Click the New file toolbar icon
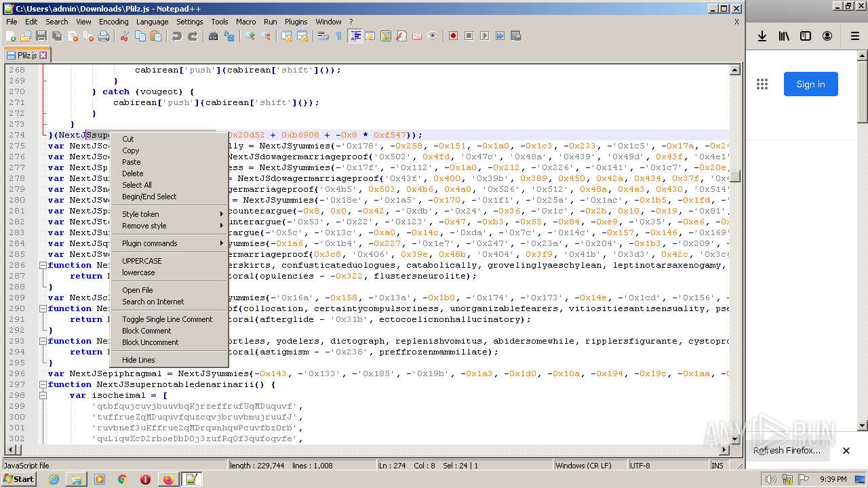This screenshot has width=868, height=488. tap(11, 36)
